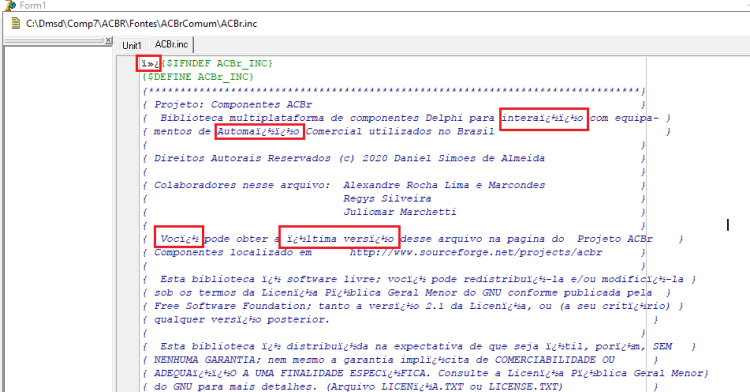Click 'Colaboradores nesse arquivo:' label
Screen dimensions: 750x392
pyautogui.click(x=242, y=185)
